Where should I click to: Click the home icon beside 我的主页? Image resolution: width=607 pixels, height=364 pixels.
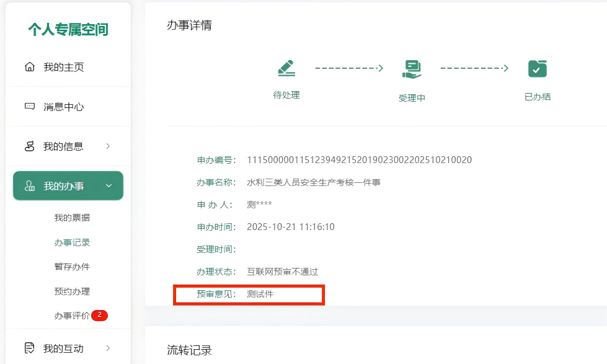coord(29,67)
